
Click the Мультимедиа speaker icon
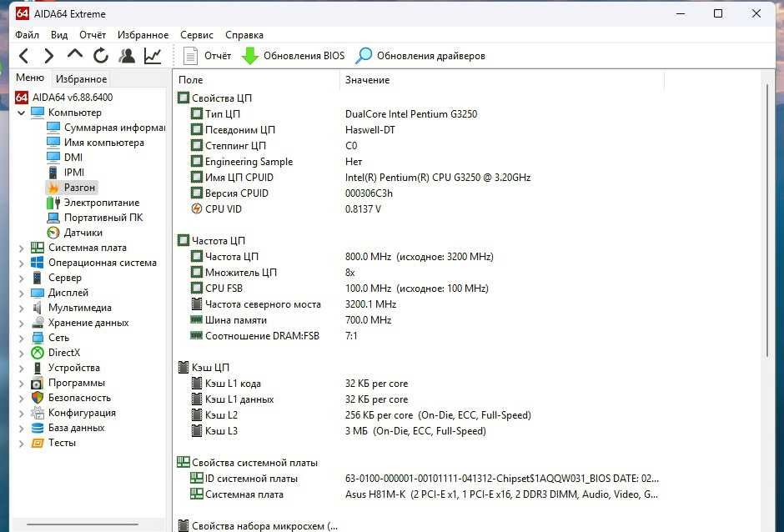click(x=38, y=308)
